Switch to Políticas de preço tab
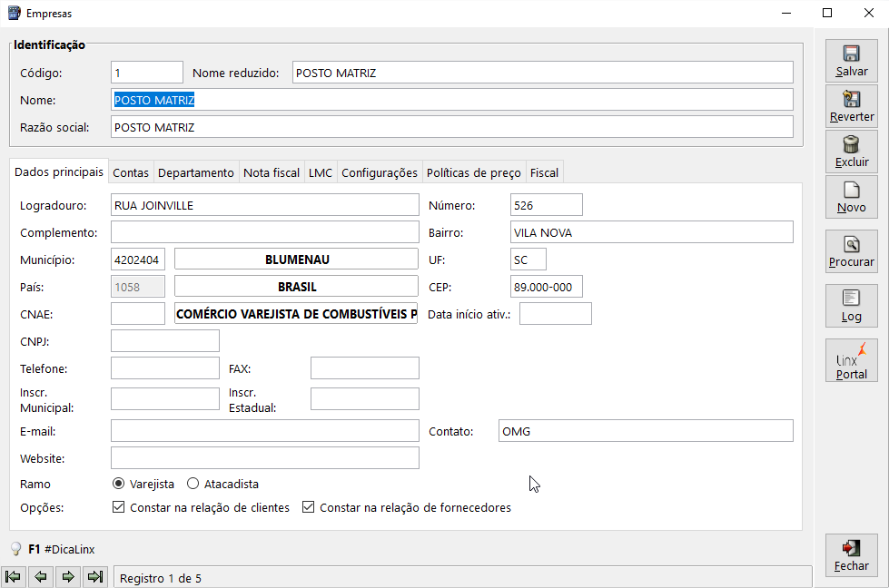The width and height of the screenshot is (889, 588). click(473, 172)
